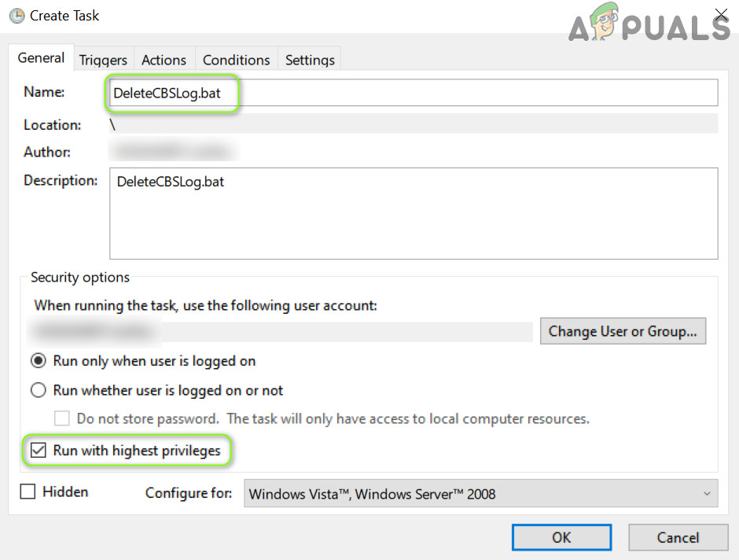
Task: Click the Create Task clock icon
Action: (x=17, y=16)
